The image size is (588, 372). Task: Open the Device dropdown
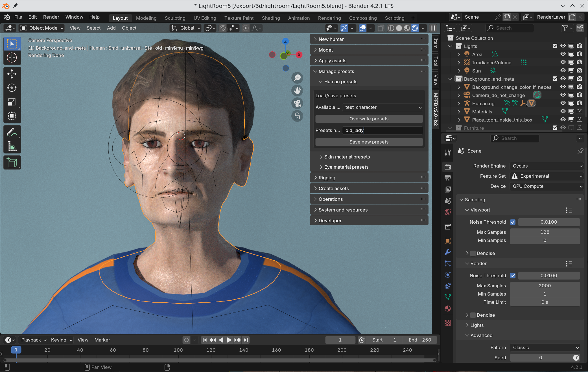pyautogui.click(x=547, y=186)
